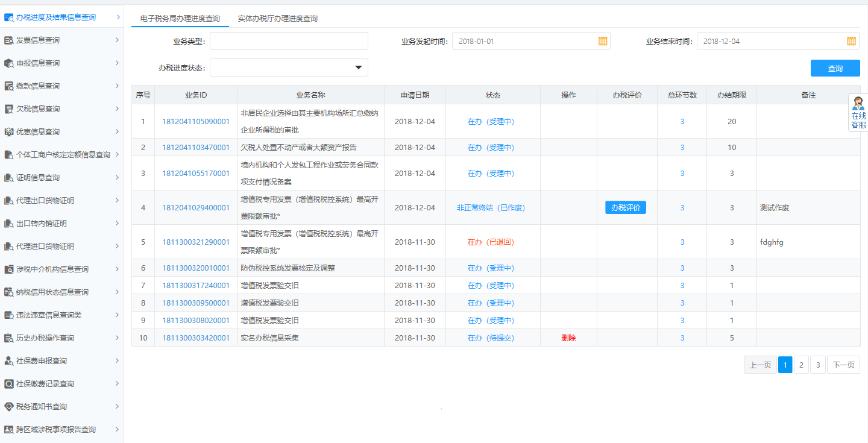Expand the 历史办税操作查询 menu chevron
The height and width of the screenshot is (443, 868).
118,338
